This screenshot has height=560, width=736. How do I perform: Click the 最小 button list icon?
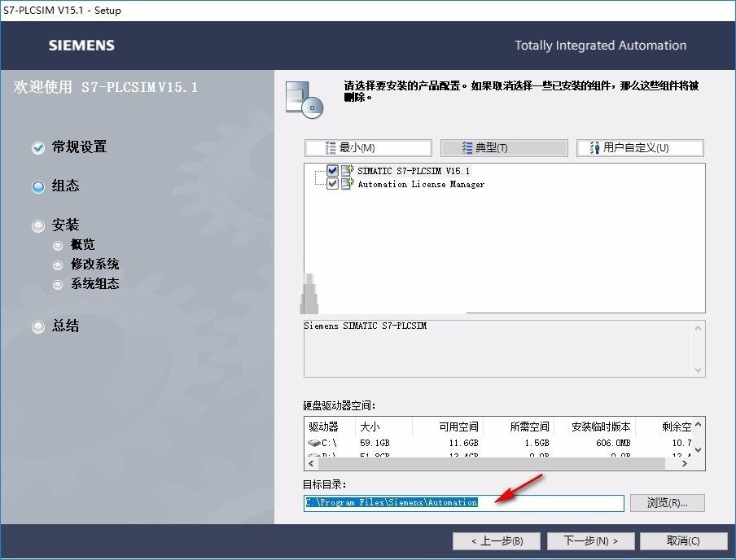[x=331, y=148]
